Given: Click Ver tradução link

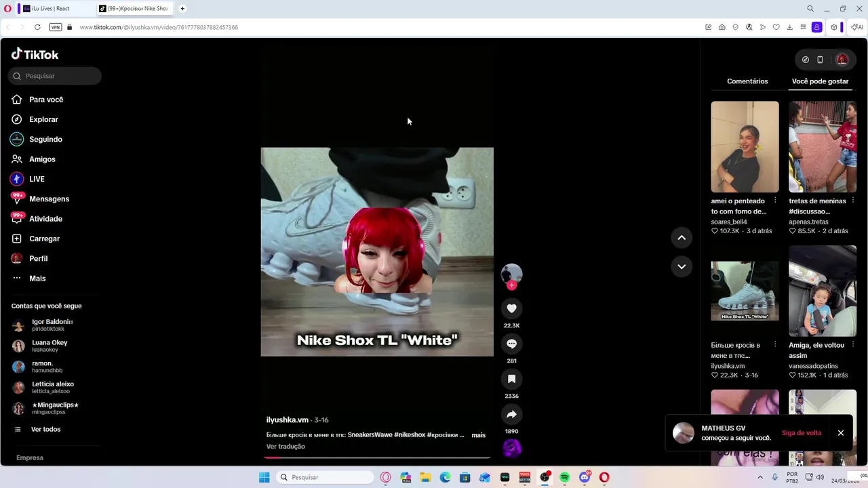Looking at the screenshot, I should (285, 447).
